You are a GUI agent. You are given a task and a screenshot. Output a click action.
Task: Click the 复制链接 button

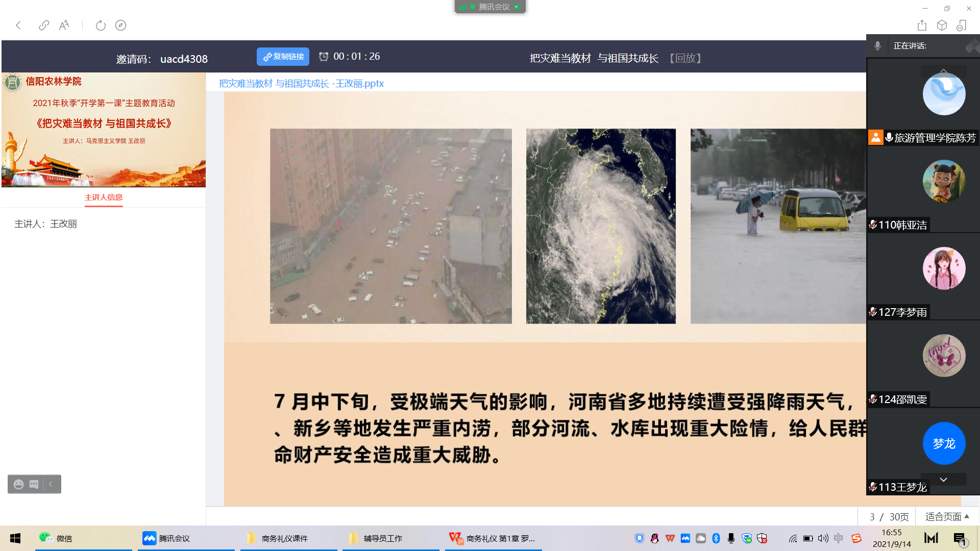[x=283, y=57]
